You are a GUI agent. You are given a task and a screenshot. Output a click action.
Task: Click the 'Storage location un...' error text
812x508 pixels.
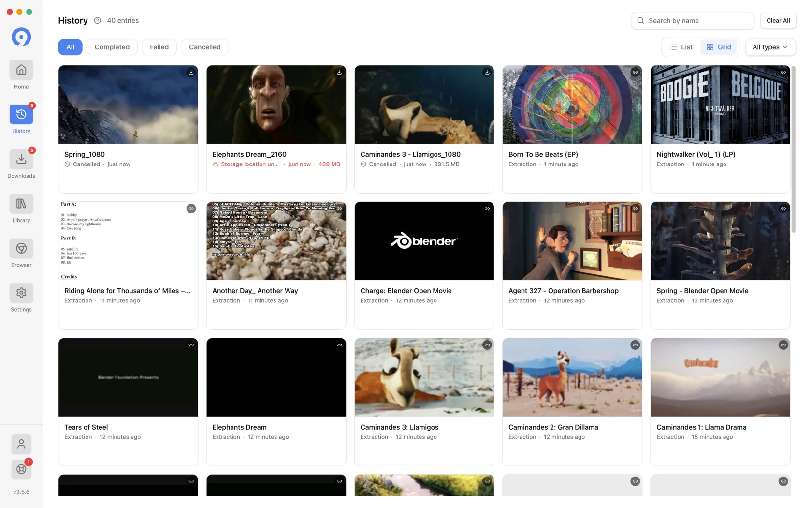pos(249,164)
